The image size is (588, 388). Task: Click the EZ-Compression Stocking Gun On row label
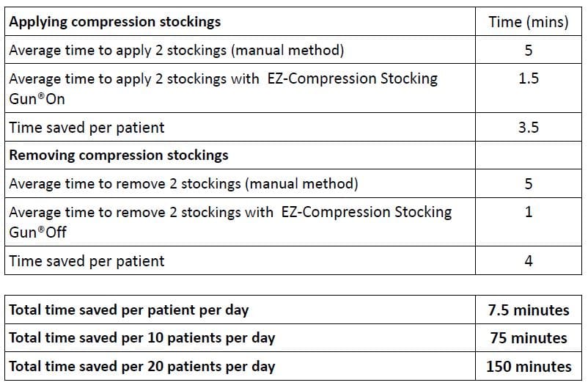point(224,88)
